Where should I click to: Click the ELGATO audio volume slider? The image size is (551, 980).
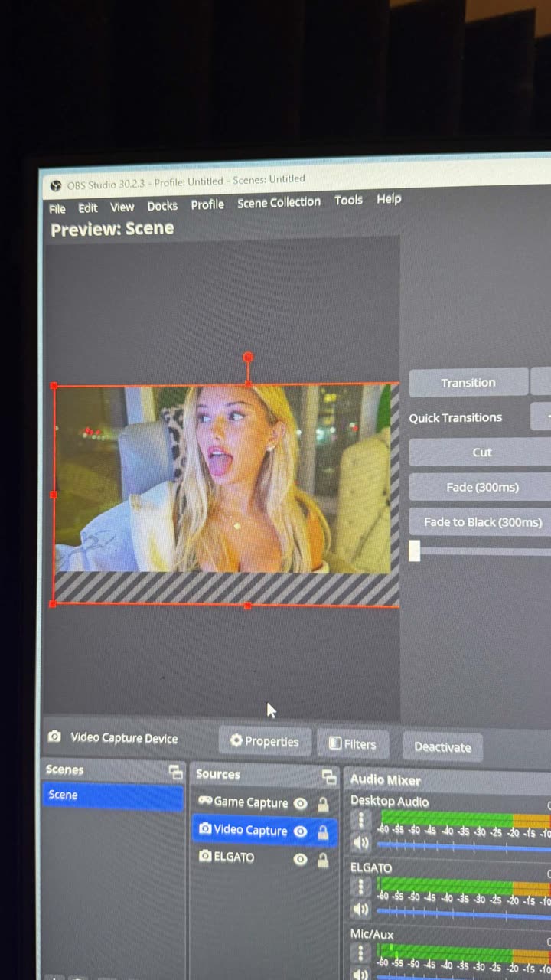click(x=464, y=914)
